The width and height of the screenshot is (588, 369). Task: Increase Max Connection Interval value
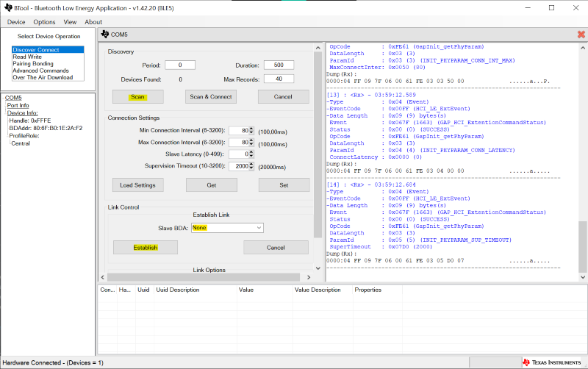coord(251,140)
